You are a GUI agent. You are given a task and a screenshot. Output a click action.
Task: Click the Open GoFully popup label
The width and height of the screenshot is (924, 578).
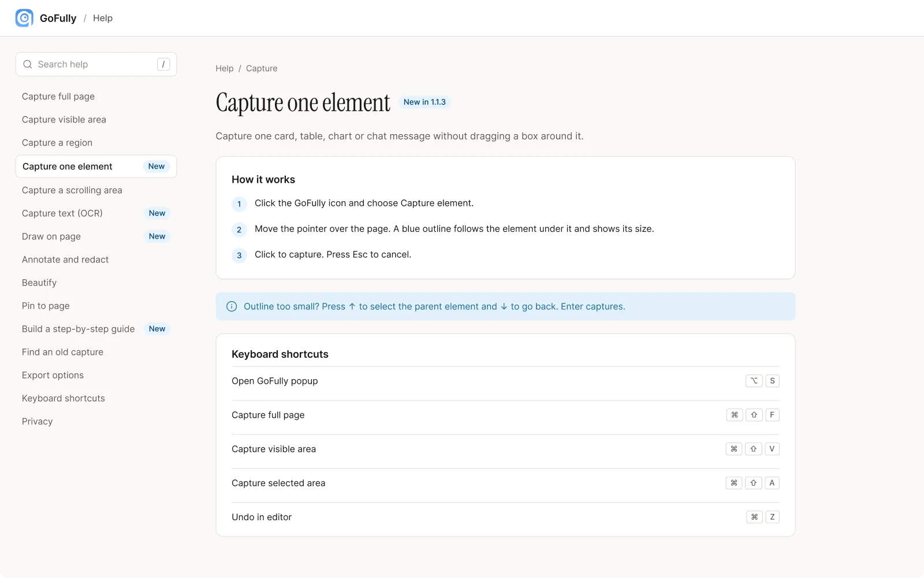tap(275, 381)
